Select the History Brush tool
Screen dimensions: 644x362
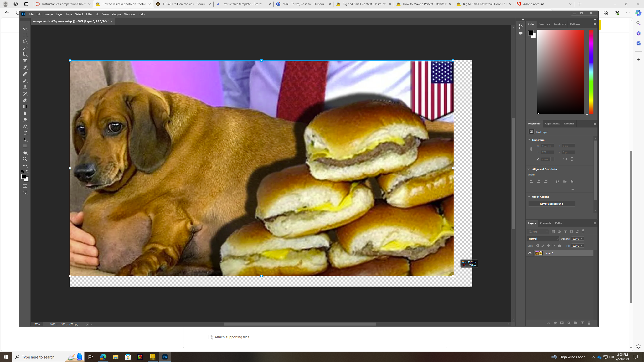25,94
